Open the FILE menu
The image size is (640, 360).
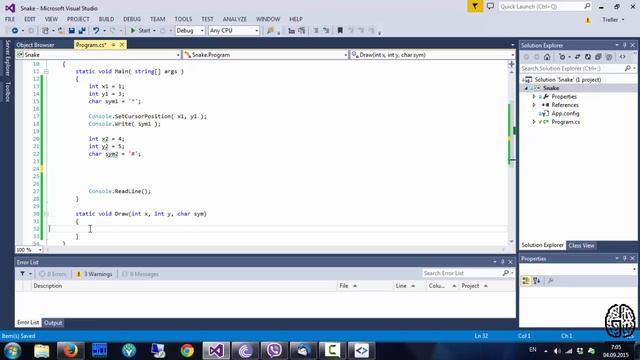tap(10, 19)
